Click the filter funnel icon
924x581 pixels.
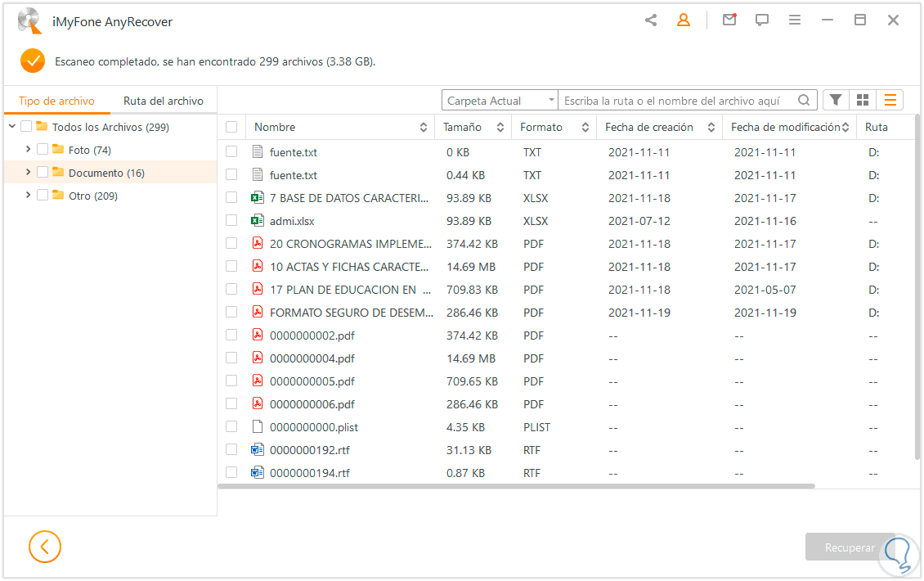(x=835, y=100)
